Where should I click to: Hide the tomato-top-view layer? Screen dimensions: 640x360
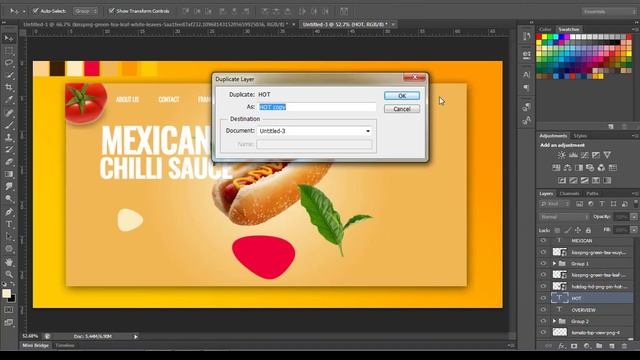pos(543,333)
